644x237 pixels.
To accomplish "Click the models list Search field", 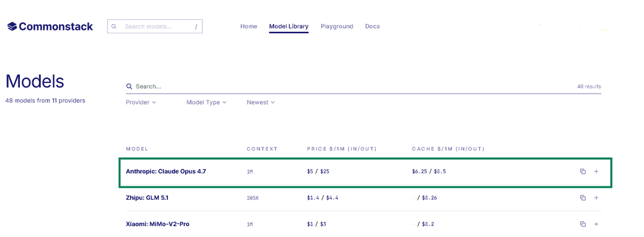I will pos(363,86).
